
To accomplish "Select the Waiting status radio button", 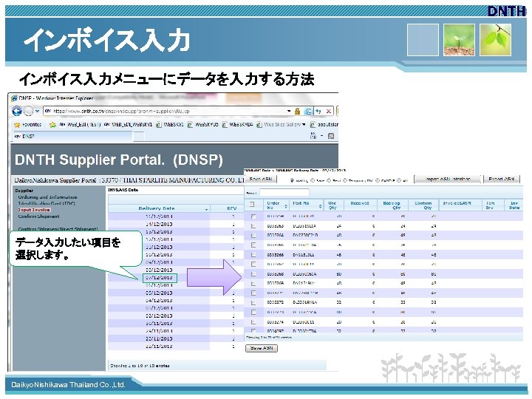I will coord(292,180).
